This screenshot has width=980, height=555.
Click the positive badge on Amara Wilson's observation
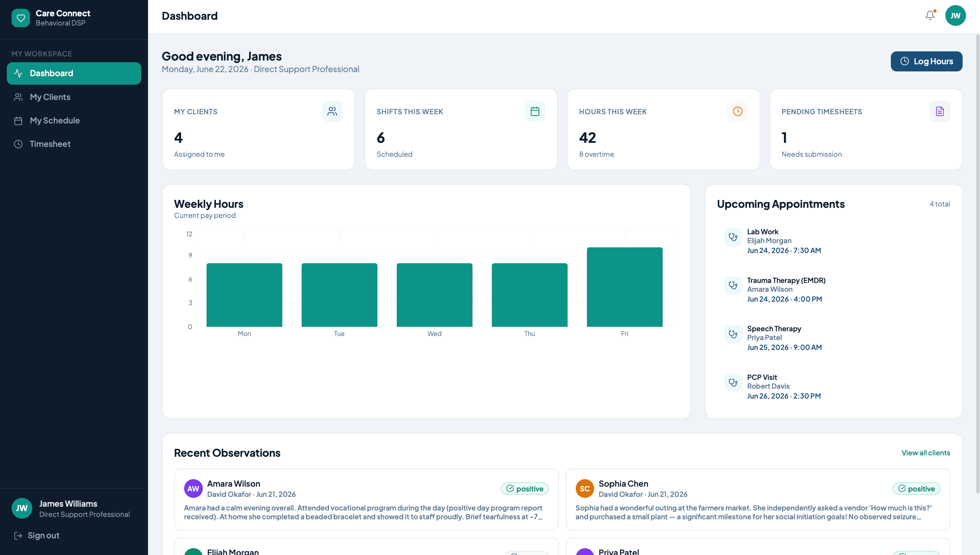pos(524,488)
